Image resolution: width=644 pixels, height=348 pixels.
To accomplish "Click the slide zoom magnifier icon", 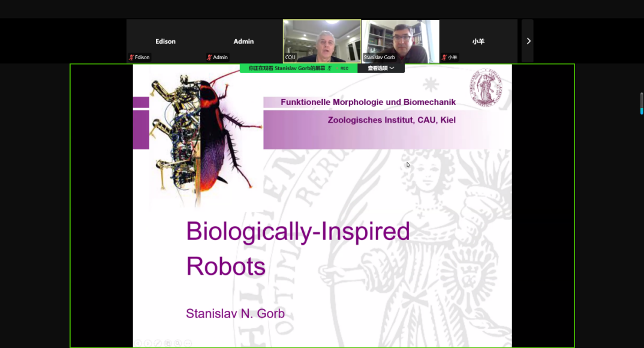I will click(x=177, y=343).
